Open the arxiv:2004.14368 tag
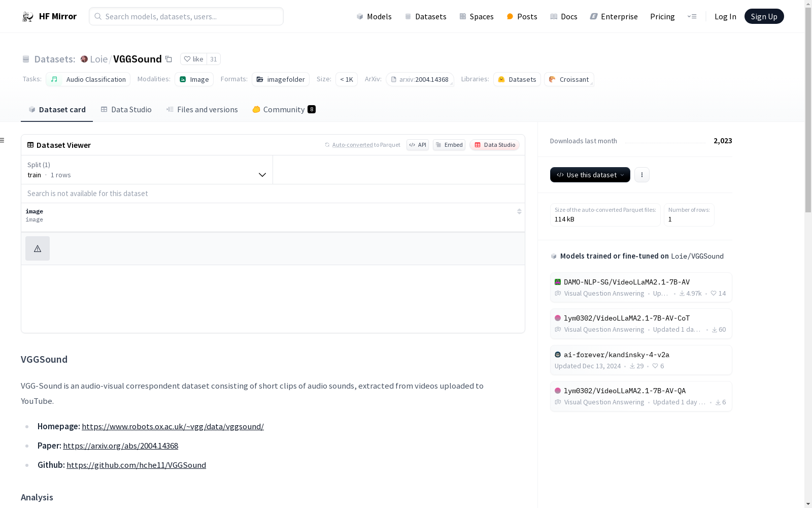The image size is (812, 508). [420, 79]
